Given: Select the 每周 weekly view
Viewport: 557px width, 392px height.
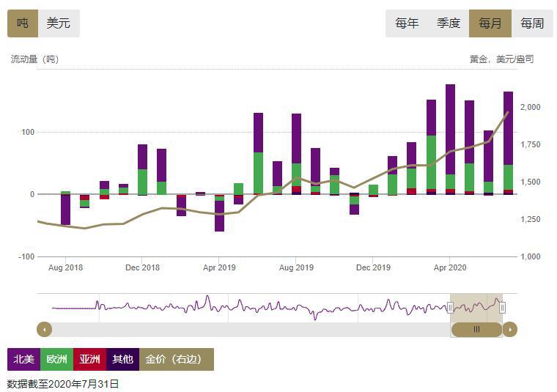Looking at the screenshot, I should point(532,23).
